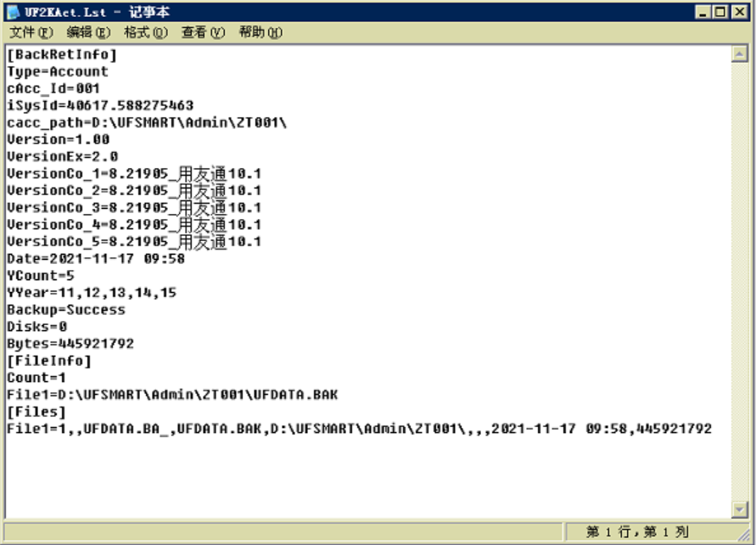This screenshot has width=756, height=545.
Task: Click the [BackRetInfo] section line
Action: tap(62, 54)
